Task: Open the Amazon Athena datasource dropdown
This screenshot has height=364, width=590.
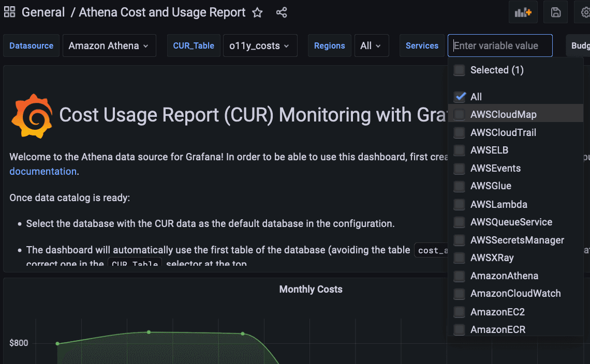Action: (109, 45)
